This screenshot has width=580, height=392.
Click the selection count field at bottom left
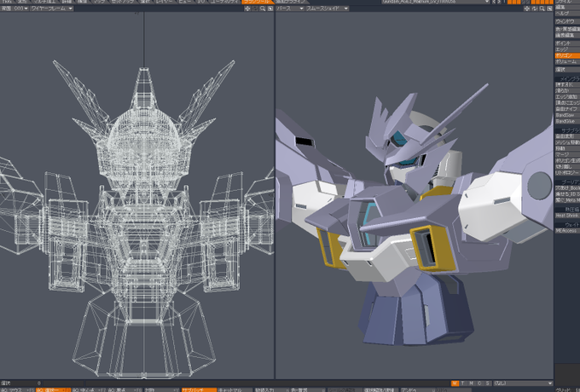tap(21, 383)
